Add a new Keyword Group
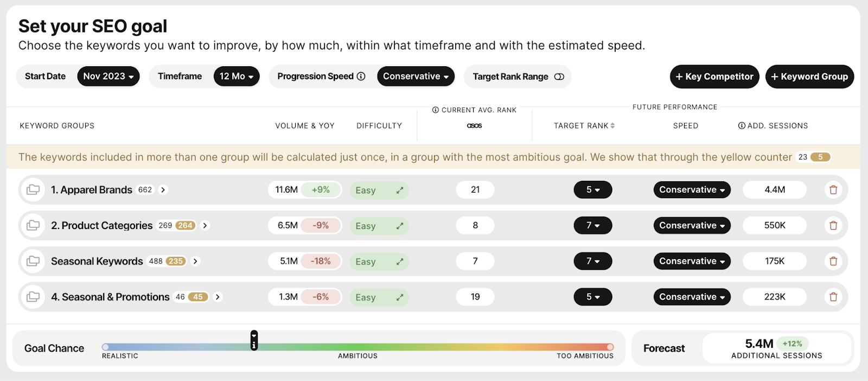 click(x=809, y=77)
